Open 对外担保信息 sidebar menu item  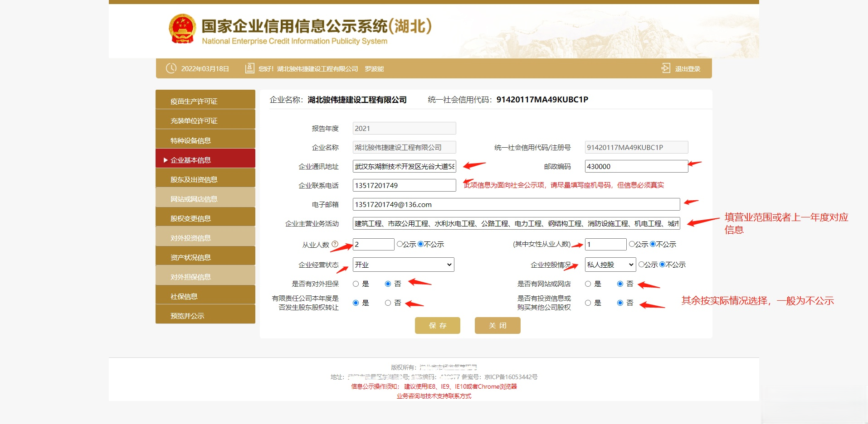pyautogui.click(x=205, y=275)
